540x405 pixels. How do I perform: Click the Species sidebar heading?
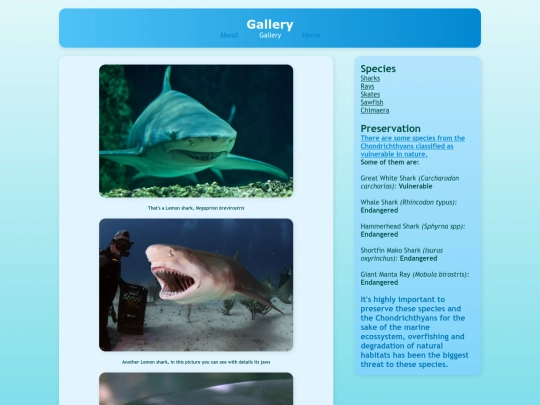pos(378,69)
